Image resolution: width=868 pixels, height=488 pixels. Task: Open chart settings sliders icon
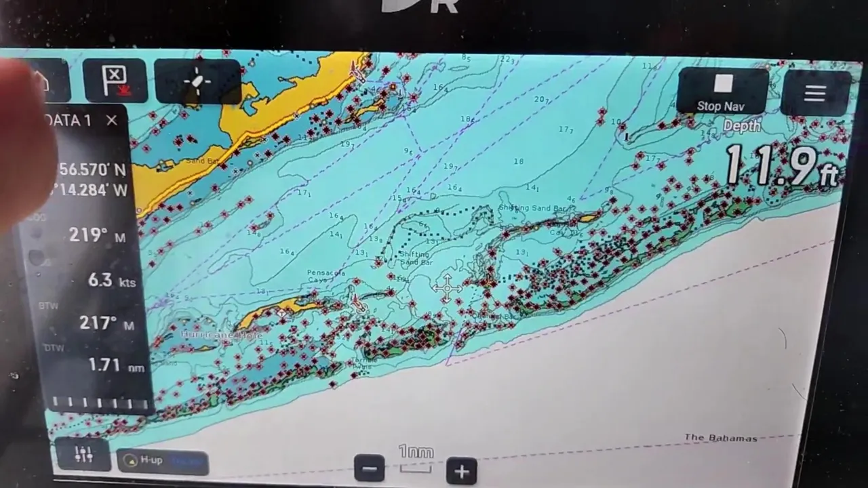coord(83,454)
